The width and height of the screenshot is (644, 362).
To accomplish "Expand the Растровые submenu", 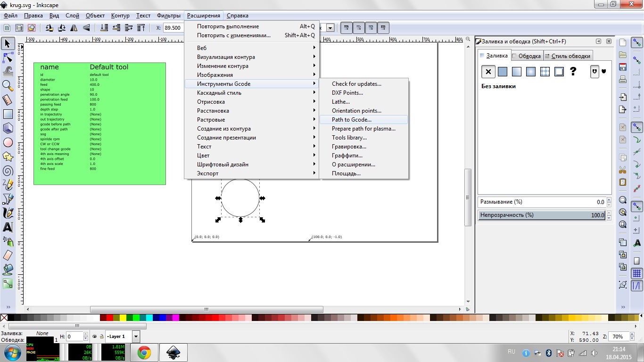I will coord(252,120).
